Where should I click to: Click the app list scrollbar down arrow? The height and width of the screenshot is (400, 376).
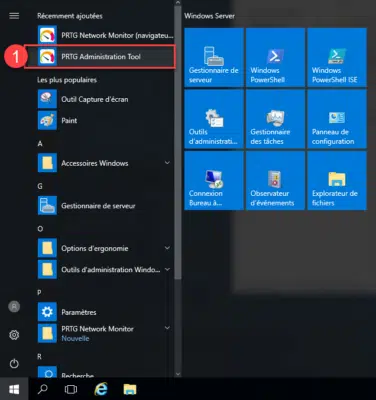pos(178,374)
